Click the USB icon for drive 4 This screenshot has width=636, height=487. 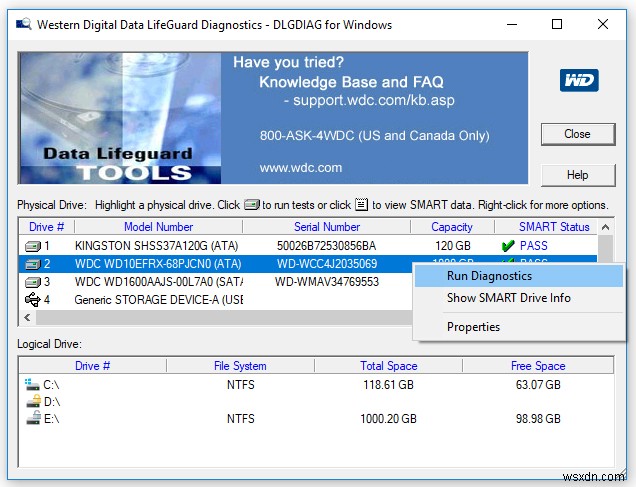(33, 300)
